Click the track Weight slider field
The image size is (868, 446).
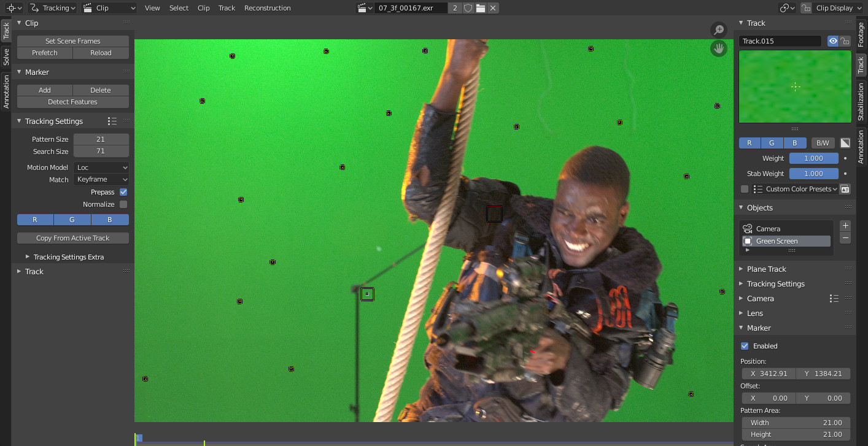point(813,158)
